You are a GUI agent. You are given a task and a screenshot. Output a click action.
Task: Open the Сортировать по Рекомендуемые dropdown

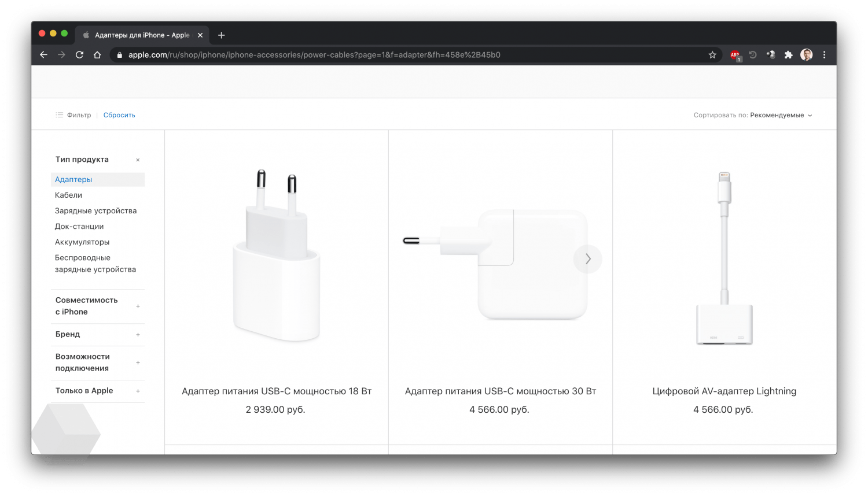[x=753, y=115]
